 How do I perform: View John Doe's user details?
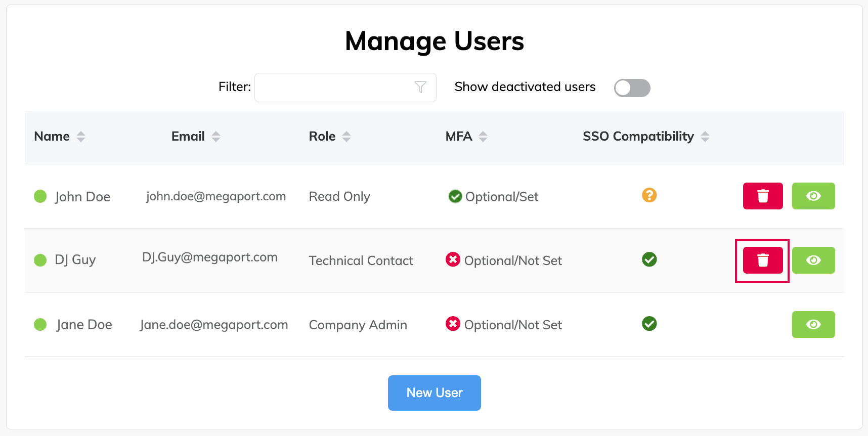pos(813,196)
